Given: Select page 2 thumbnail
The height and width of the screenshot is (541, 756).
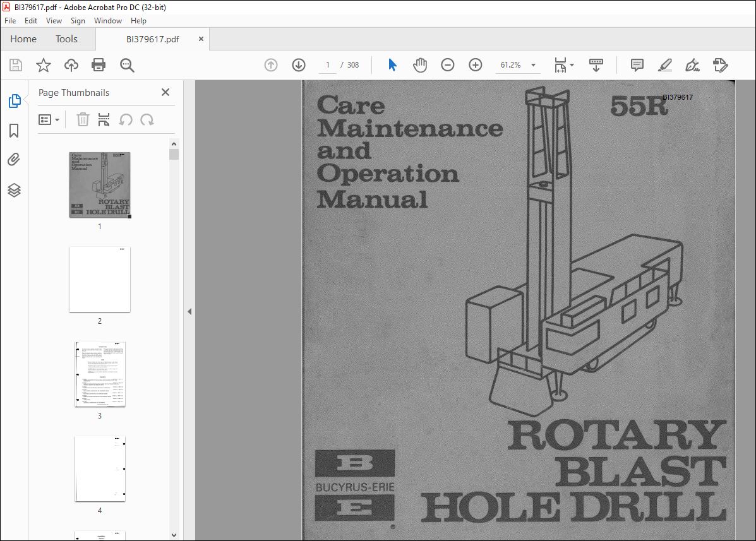Looking at the screenshot, I should 100,280.
